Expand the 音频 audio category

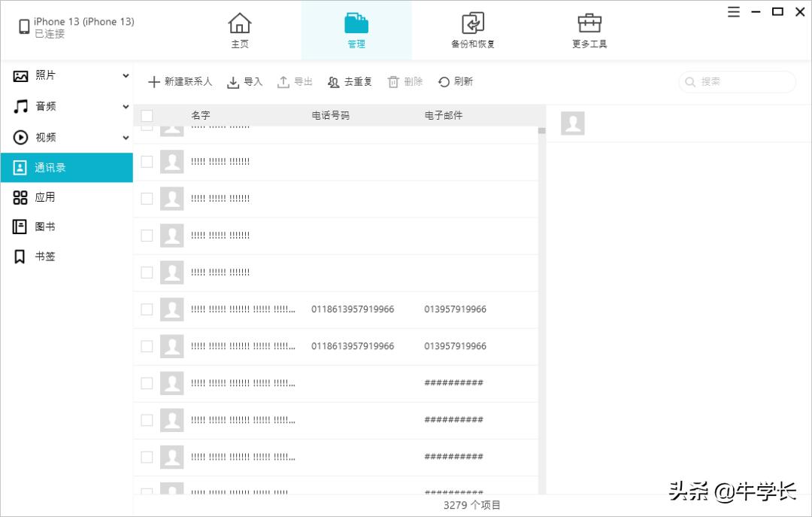(x=126, y=107)
